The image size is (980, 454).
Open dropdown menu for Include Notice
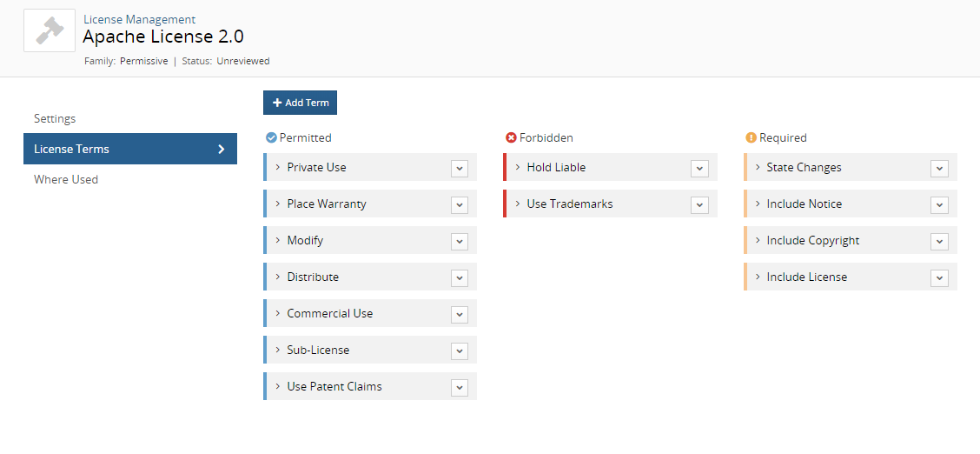coord(939,204)
